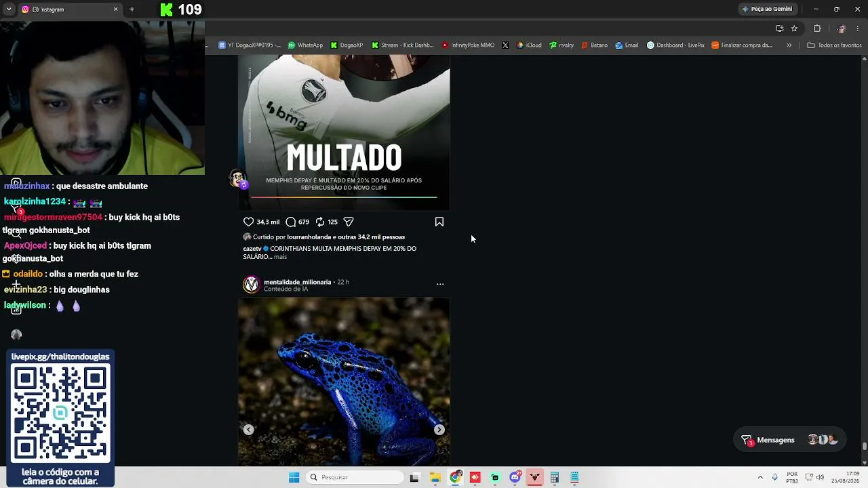Viewport: 868px width, 488px height.
Task: Open InfinityPoke MMO bookmark
Action: (x=468, y=45)
